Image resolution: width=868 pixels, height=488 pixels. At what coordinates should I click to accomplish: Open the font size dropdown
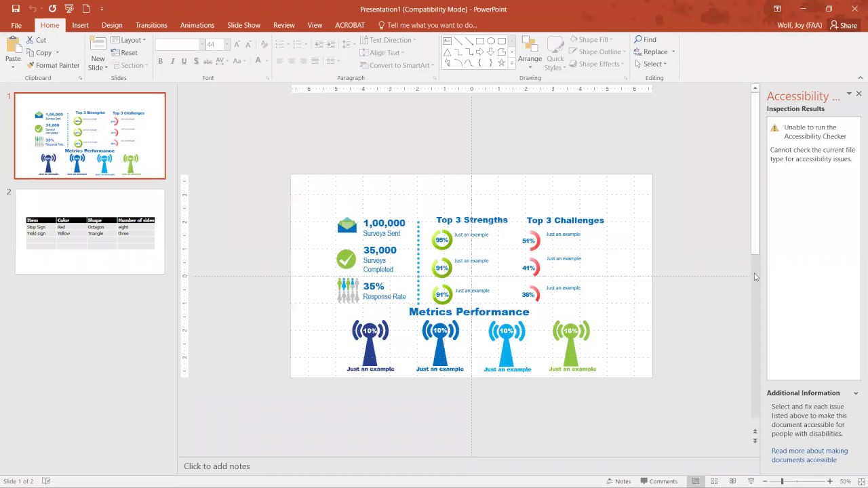point(227,45)
